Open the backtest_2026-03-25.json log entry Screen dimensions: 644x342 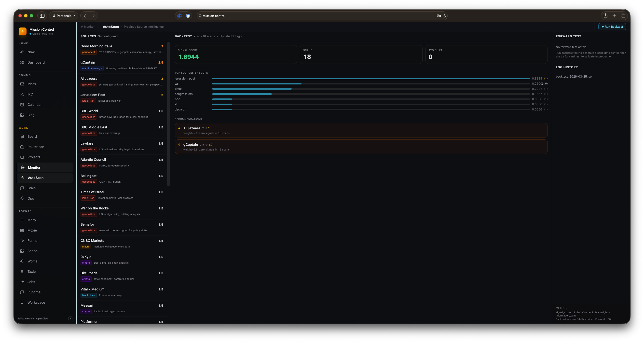point(574,76)
